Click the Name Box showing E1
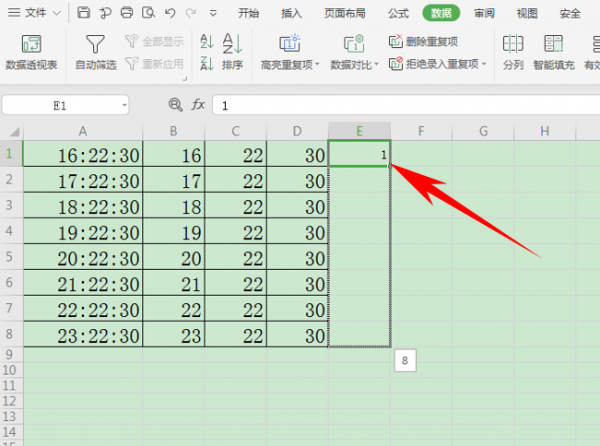Viewport: 600px width, 446px height. point(60,105)
